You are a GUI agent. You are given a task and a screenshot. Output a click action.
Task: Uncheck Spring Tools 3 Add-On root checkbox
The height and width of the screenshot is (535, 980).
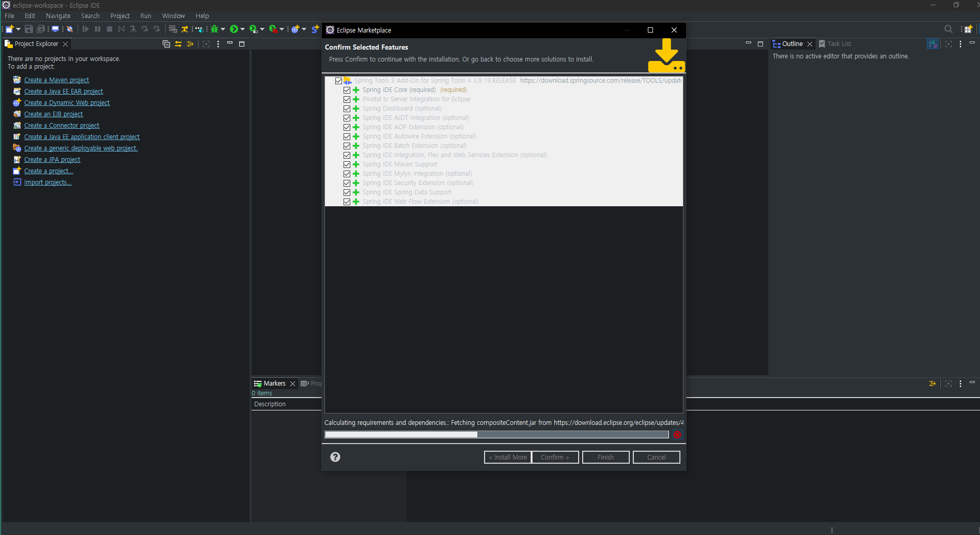pos(338,81)
